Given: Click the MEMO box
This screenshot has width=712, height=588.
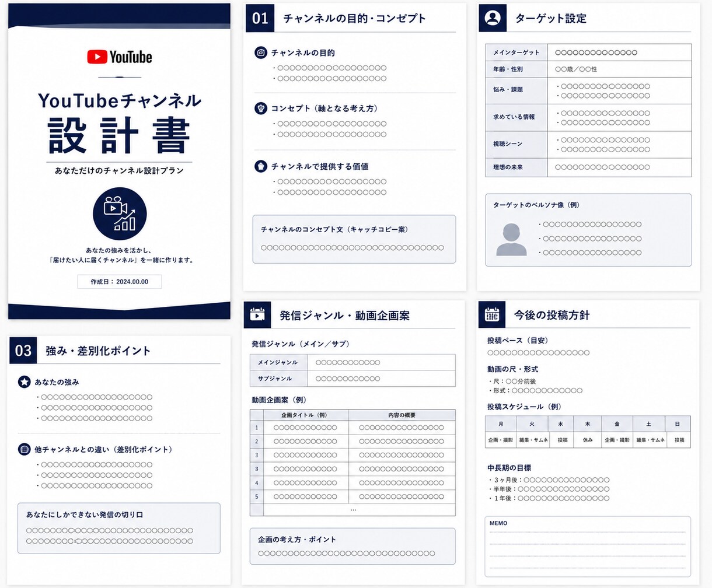Looking at the screenshot, I should tap(588, 546).
